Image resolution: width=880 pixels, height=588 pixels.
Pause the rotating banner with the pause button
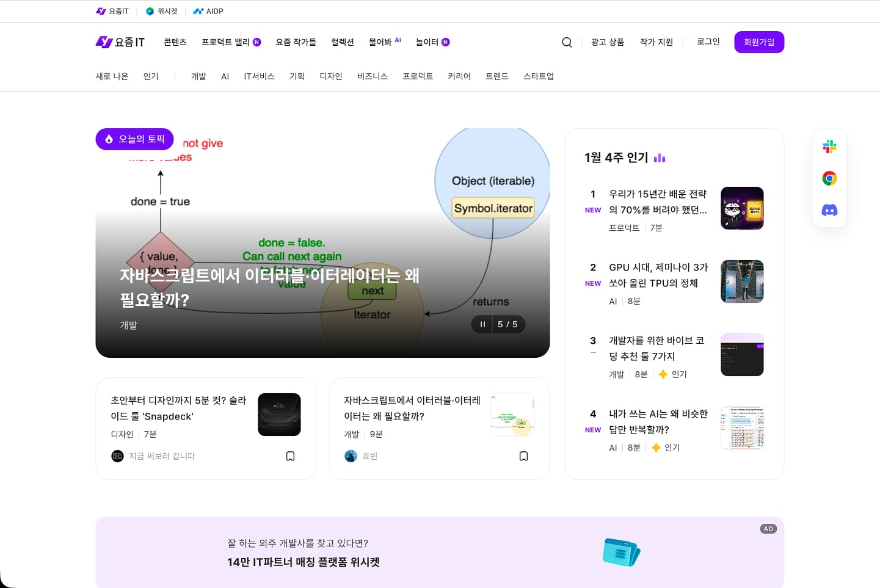pyautogui.click(x=482, y=324)
